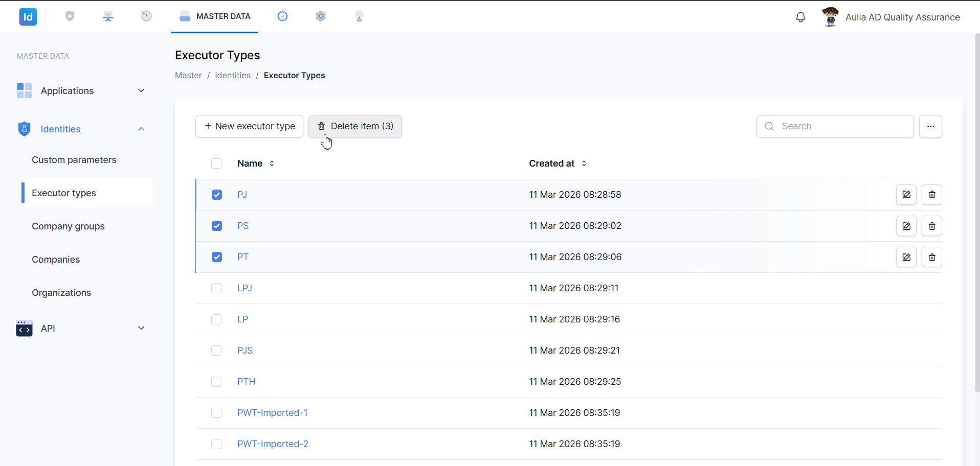
Task: Go to Master breadcrumb link
Action: 188,75
